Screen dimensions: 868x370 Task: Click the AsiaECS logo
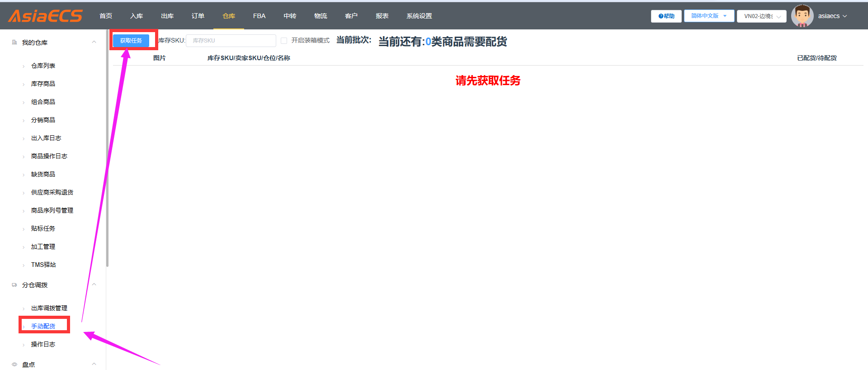click(45, 16)
